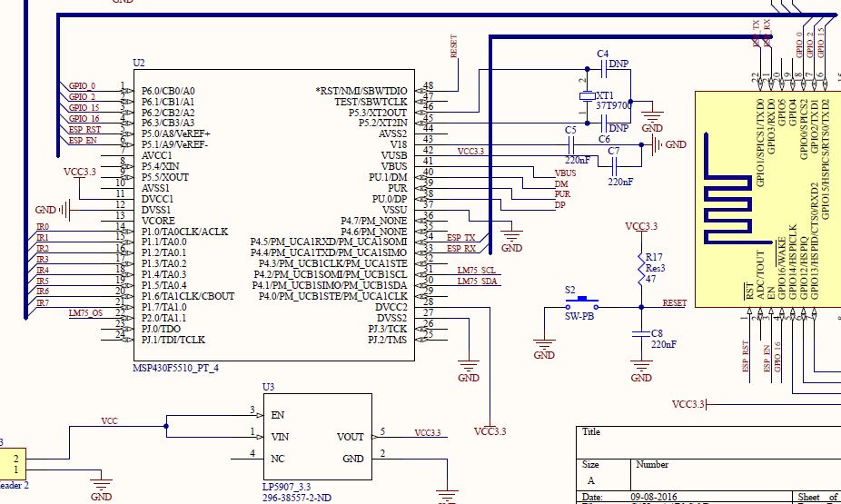Click the LP5907_3.3 component name
The width and height of the screenshot is (841, 504).
tap(286, 488)
